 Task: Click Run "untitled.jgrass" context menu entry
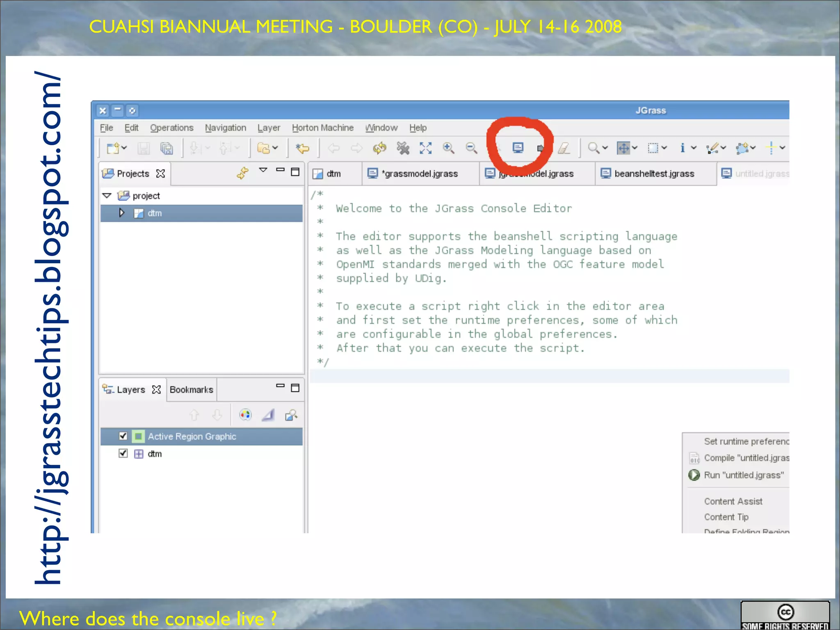click(x=743, y=475)
